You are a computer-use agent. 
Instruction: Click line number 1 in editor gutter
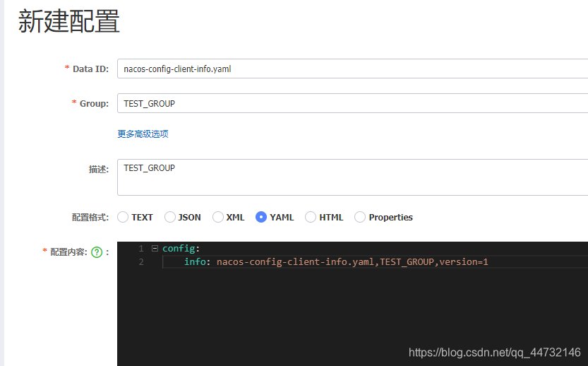(141, 249)
